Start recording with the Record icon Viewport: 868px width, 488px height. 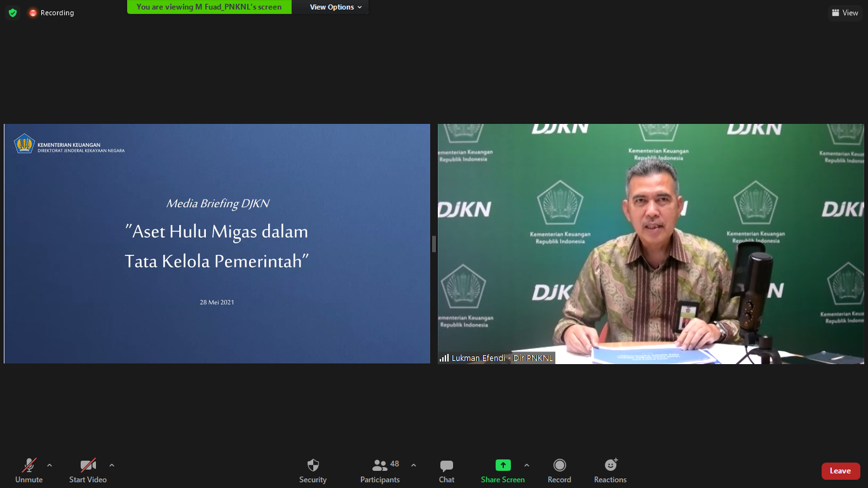[x=559, y=466]
